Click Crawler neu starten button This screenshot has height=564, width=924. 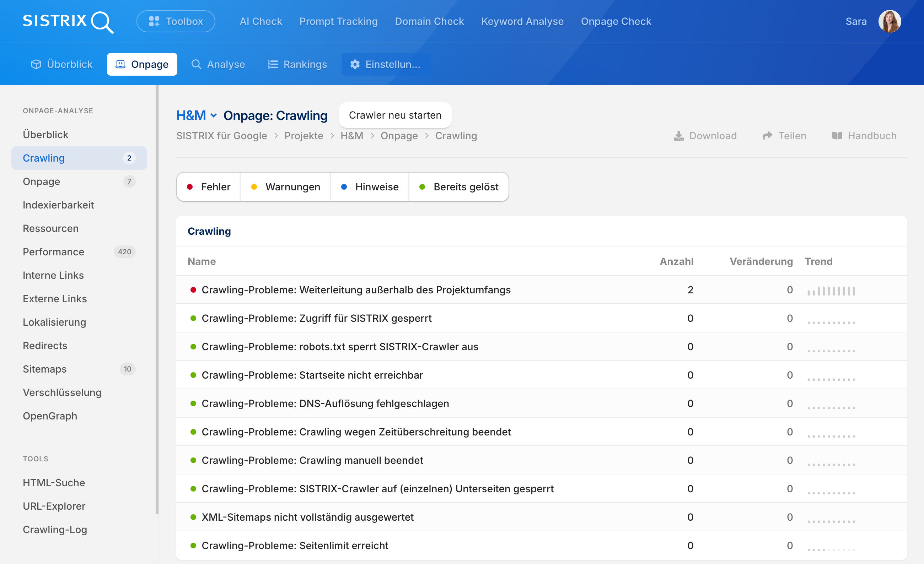point(395,115)
